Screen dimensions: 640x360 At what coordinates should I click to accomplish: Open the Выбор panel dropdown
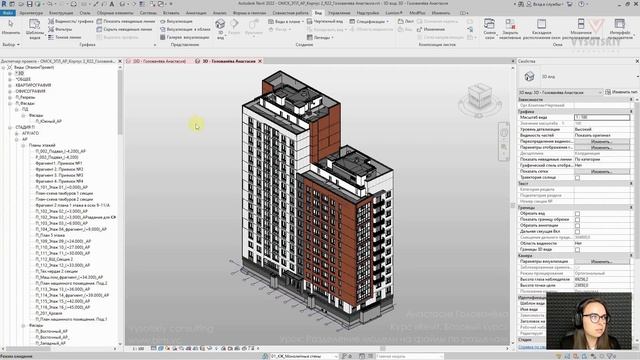pyautogui.click(x=11, y=44)
